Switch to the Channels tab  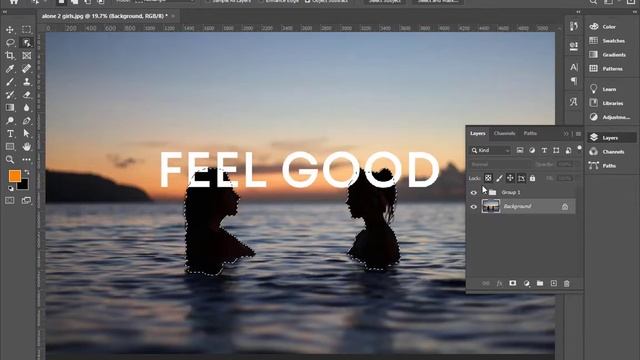point(504,133)
